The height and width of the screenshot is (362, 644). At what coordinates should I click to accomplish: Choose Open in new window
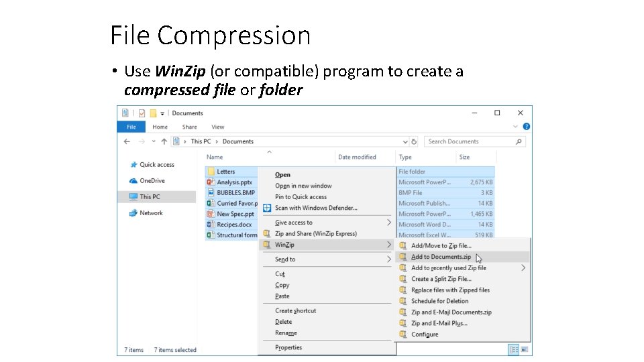pos(303,186)
